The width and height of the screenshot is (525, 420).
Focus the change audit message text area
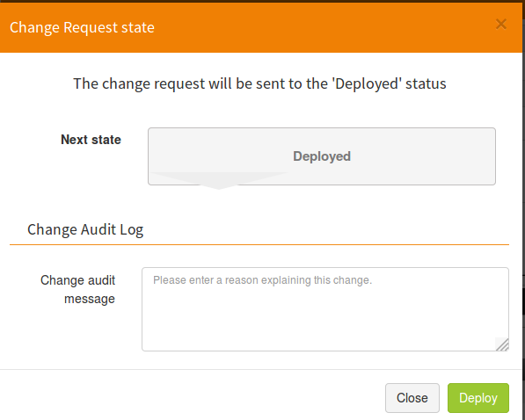point(325,309)
